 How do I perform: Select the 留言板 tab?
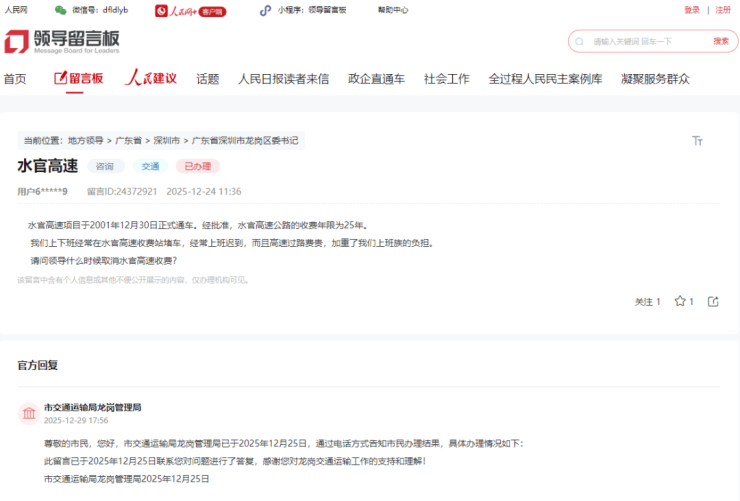click(x=78, y=78)
